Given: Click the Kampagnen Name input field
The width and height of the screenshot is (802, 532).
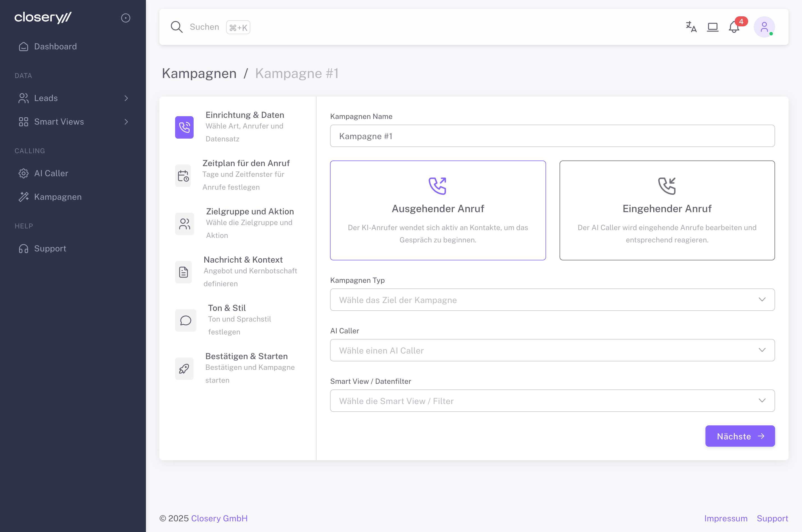Looking at the screenshot, I should pos(552,136).
